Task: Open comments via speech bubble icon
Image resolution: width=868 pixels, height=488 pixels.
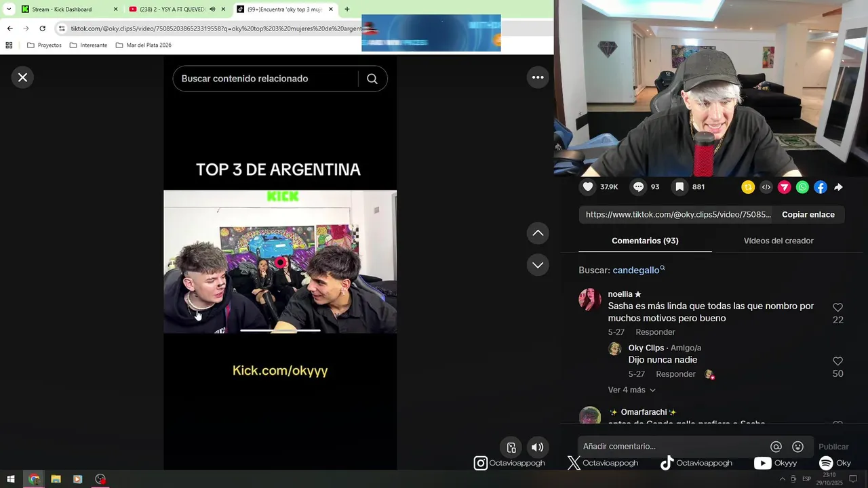Action: tap(638, 187)
